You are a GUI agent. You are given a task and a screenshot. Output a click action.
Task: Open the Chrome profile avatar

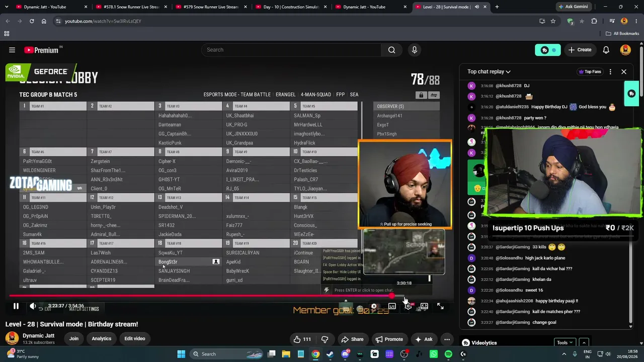tap(624, 21)
